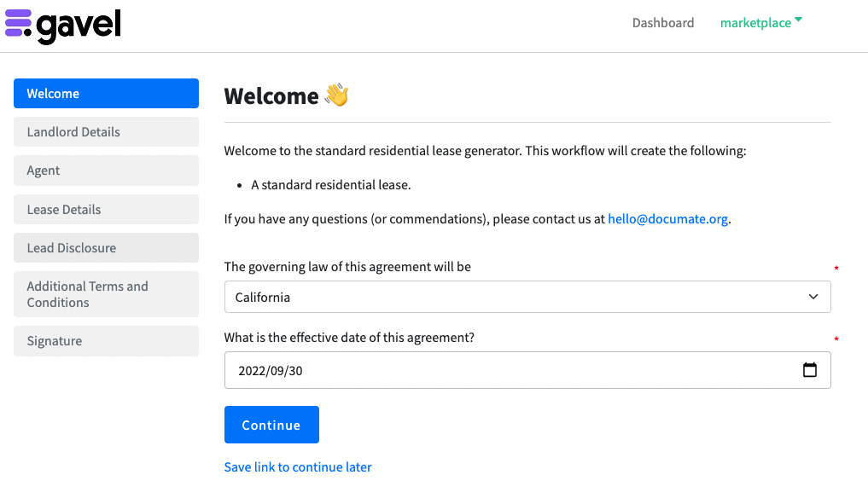The width and height of the screenshot is (868, 498).
Task: Open the governing law California dropdown
Action: [527, 297]
